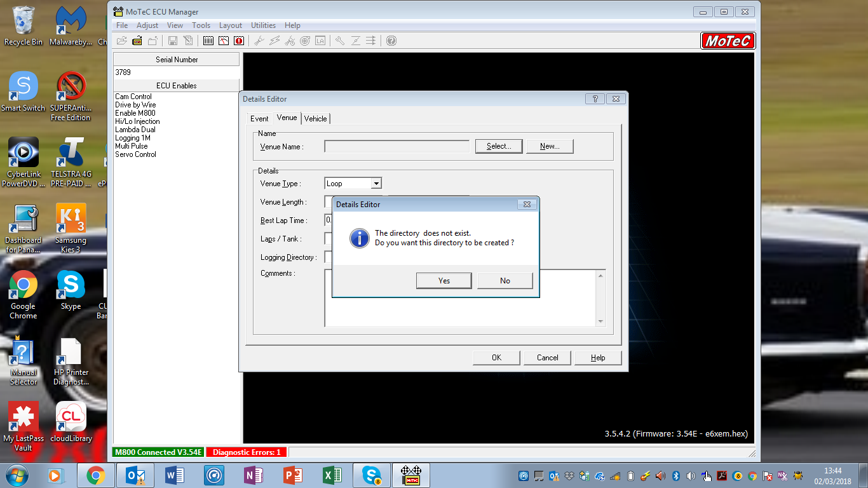The height and width of the screenshot is (488, 868).
Task: Open the File menu
Action: tap(122, 25)
